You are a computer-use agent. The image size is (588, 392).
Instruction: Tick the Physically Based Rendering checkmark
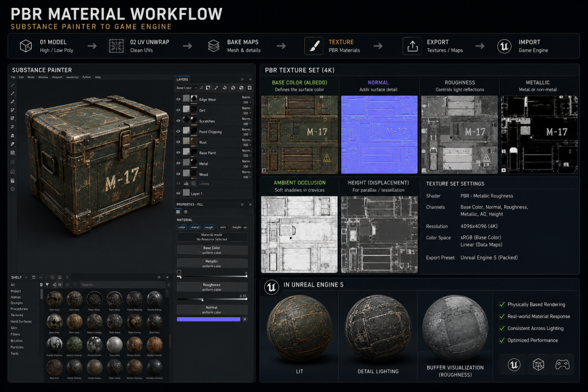pos(502,304)
